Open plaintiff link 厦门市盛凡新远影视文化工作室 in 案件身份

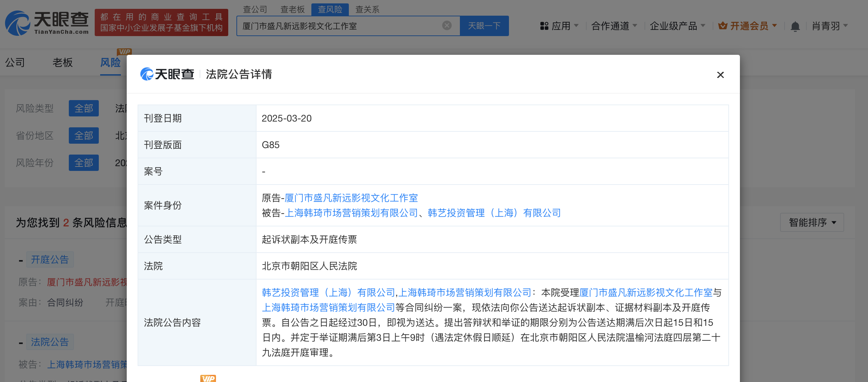coord(351,198)
